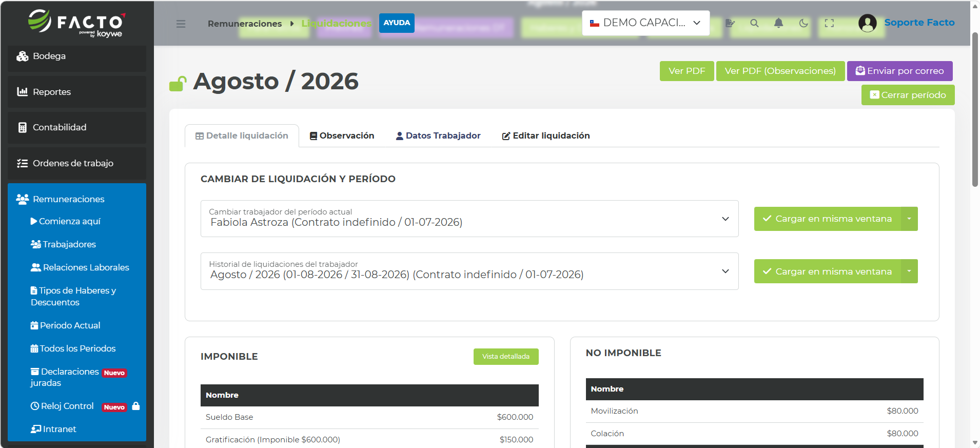Viewport: 980px width, 448px height.
Task: Click the Agosto / 2026 page title
Action: pyautogui.click(x=276, y=81)
